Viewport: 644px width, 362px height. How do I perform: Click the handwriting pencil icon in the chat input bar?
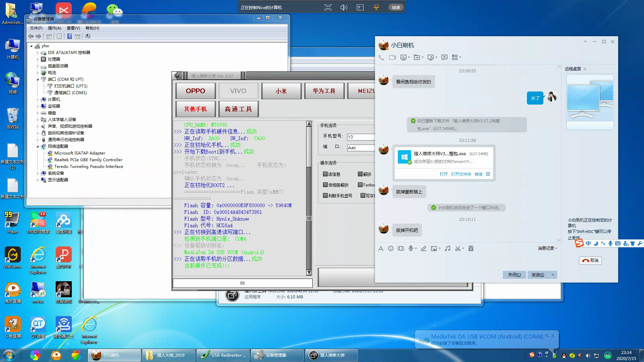click(x=424, y=248)
